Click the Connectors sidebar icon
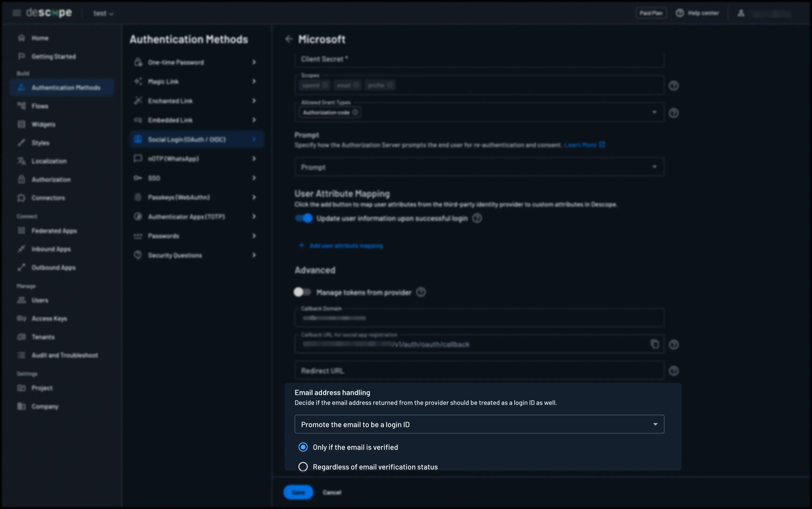The image size is (812, 509). 21,198
